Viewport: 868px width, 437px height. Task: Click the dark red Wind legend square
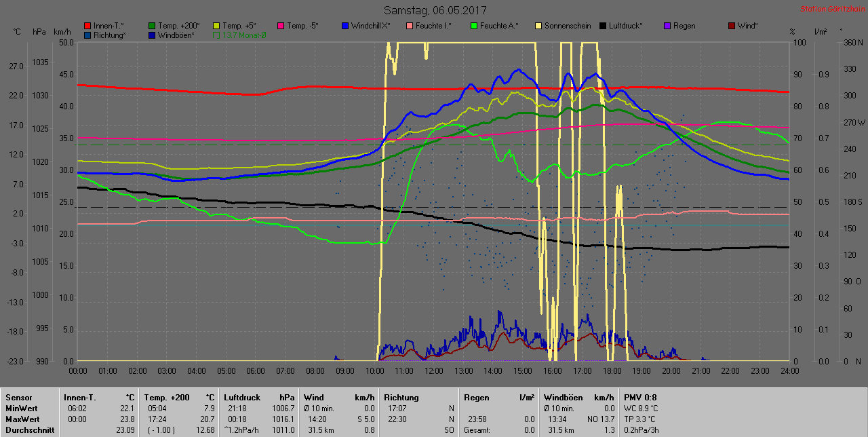tap(732, 26)
